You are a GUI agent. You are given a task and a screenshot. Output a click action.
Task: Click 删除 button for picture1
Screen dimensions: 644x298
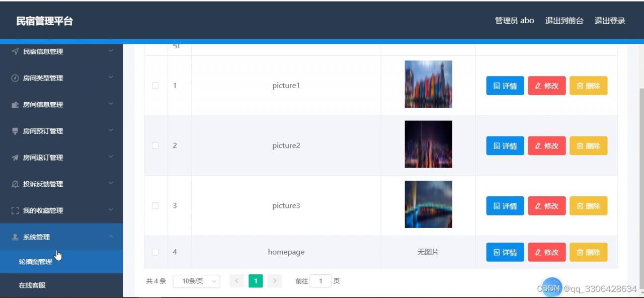[589, 86]
